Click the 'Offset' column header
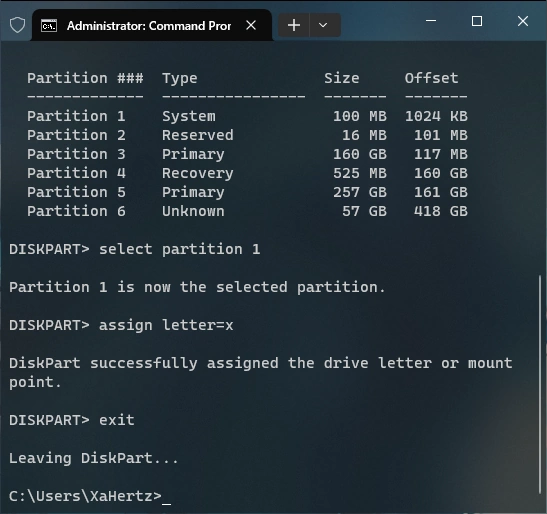547x514 pixels. tap(431, 78)
